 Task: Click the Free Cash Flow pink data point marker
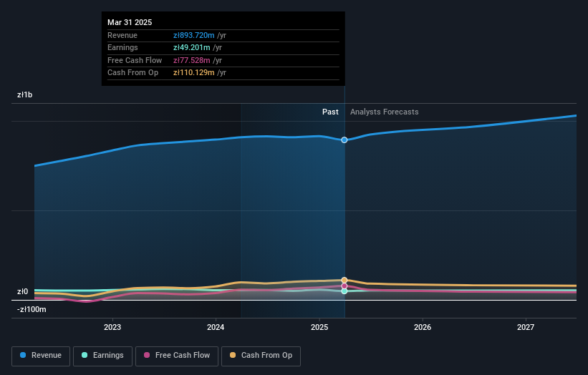(344, 286)
